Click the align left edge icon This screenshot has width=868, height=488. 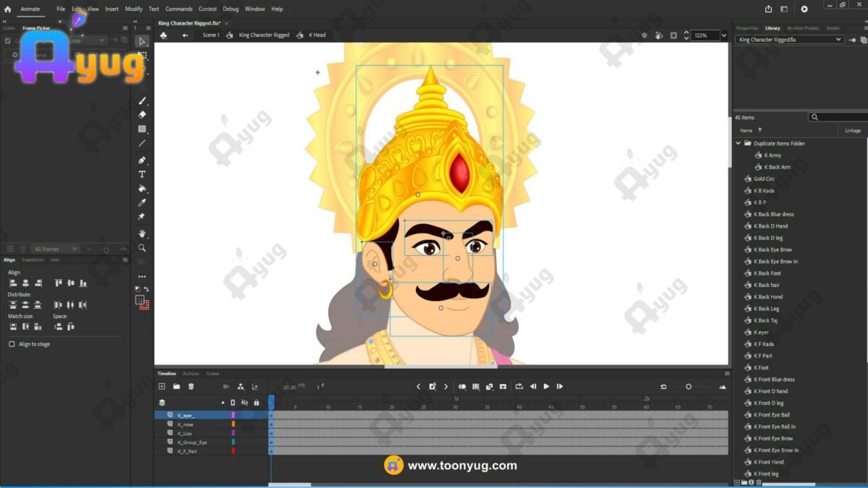pyautogui.click(x=13, y=283)
